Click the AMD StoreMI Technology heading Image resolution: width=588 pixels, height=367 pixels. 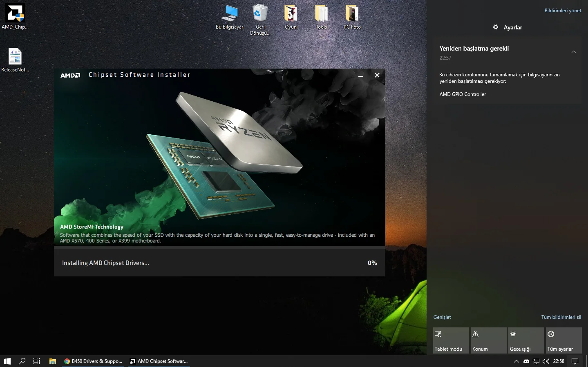(x=92, y=227)
